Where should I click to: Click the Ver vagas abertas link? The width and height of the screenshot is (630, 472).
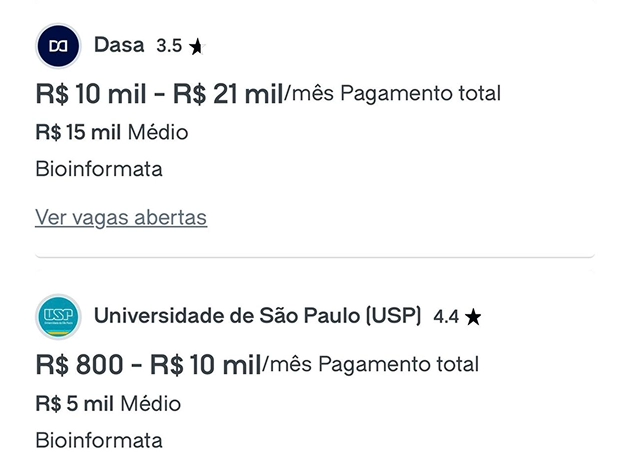pos(121,217)
